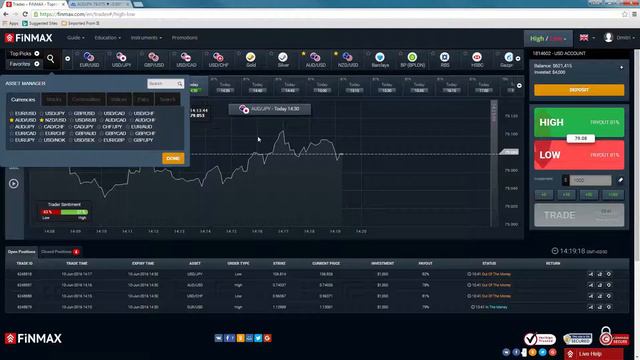Click the chart play button at left
Viewport: 640px width, 360px height.
tap(13, 184)
